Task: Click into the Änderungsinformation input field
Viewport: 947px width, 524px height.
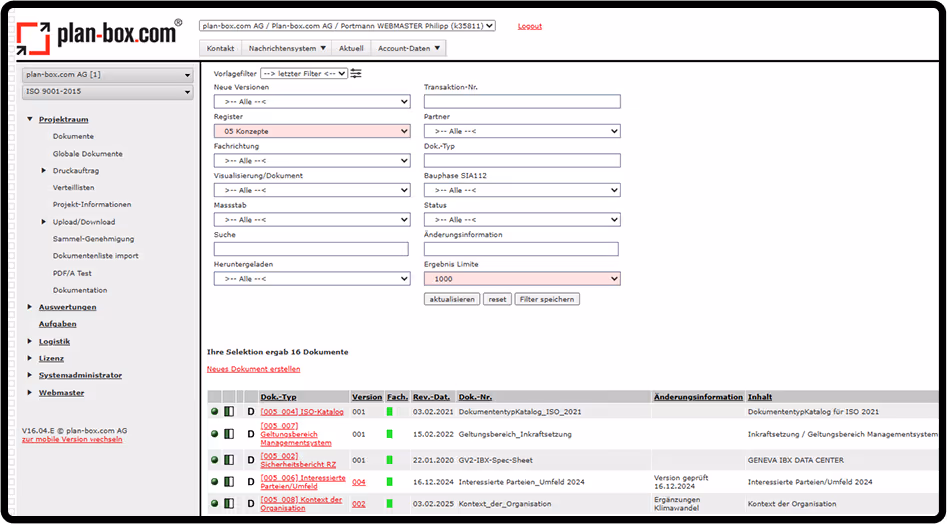Action: coord(521,249)
